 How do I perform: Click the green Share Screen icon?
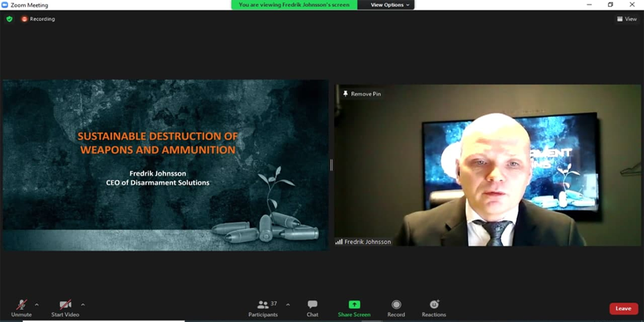tap(354, 305)
